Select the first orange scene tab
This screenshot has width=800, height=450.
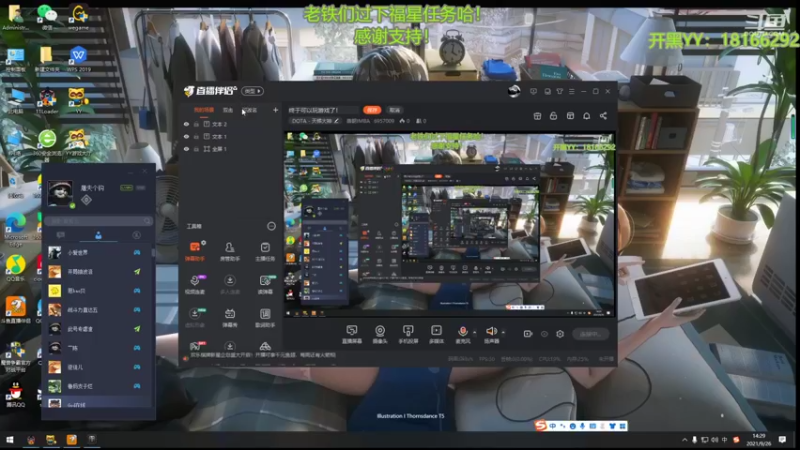[x=204, y=110]
